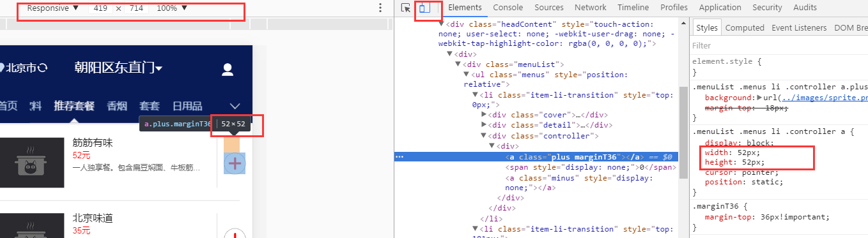Go to the Timeline tab

633,8
